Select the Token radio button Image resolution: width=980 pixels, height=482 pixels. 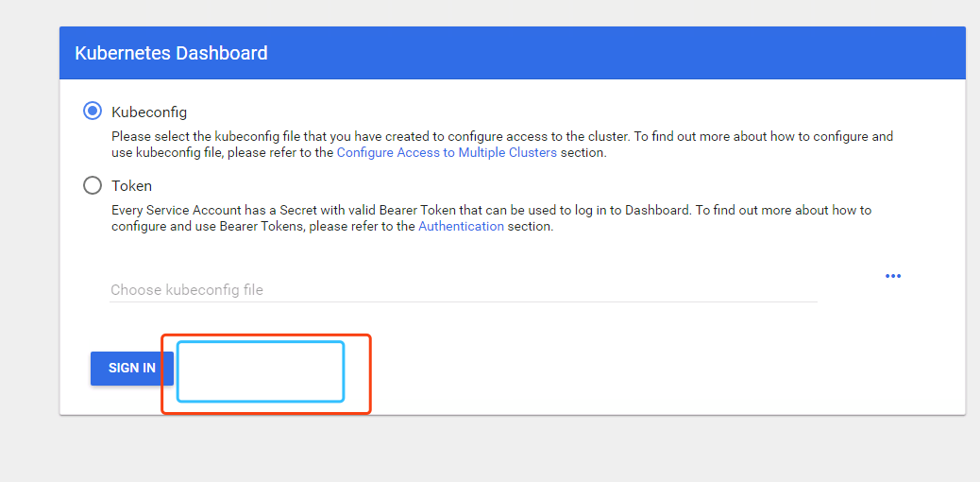(93, 185)
